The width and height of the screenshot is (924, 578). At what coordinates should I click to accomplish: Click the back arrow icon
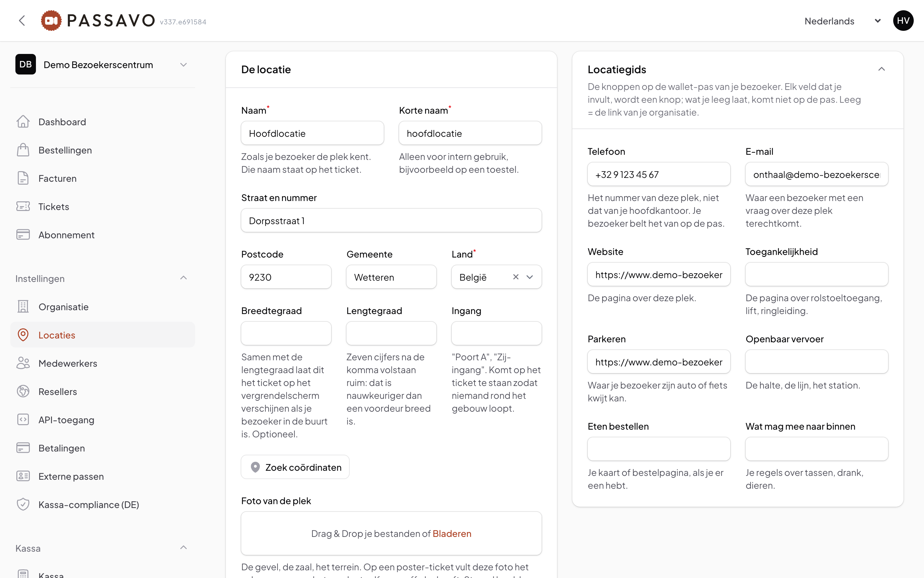(22, 21)
